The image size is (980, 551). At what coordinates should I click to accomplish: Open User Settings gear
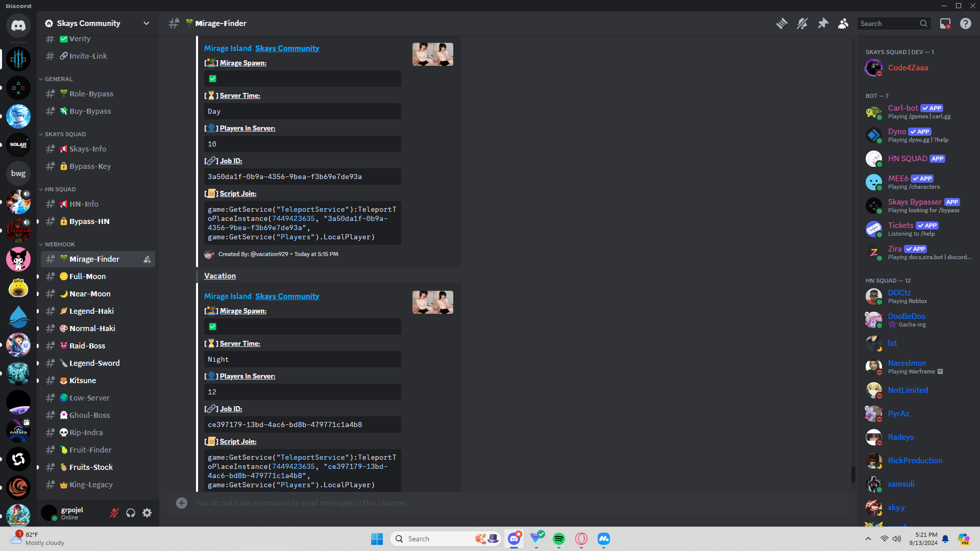coord(147,513)
